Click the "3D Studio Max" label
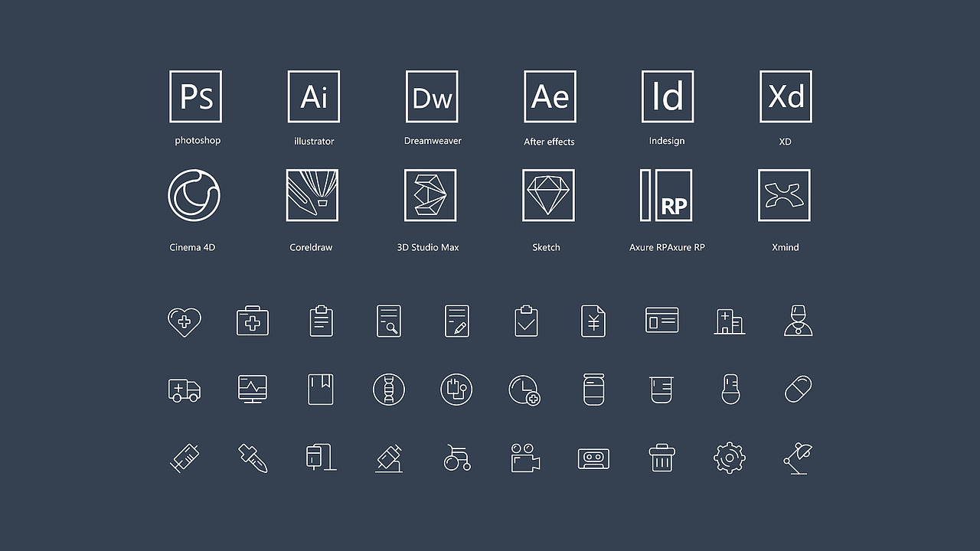The height and width of the screenshot is (551, 980). (428, 247)
